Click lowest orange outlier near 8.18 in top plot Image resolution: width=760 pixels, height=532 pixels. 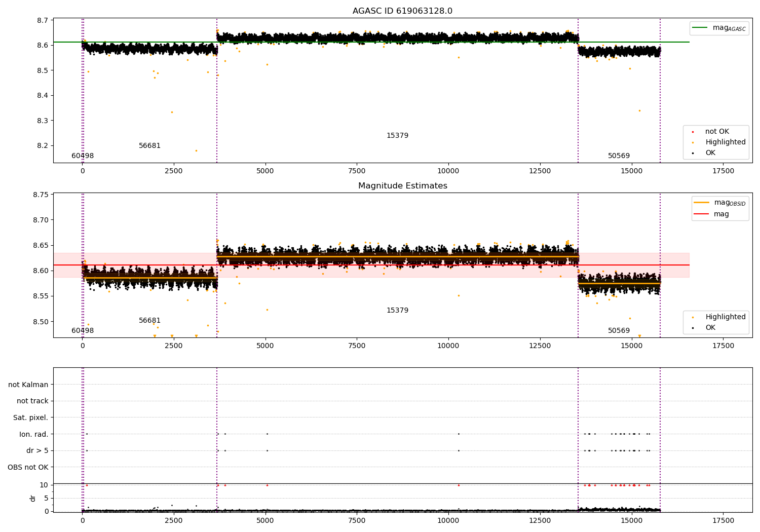point(196,150)
